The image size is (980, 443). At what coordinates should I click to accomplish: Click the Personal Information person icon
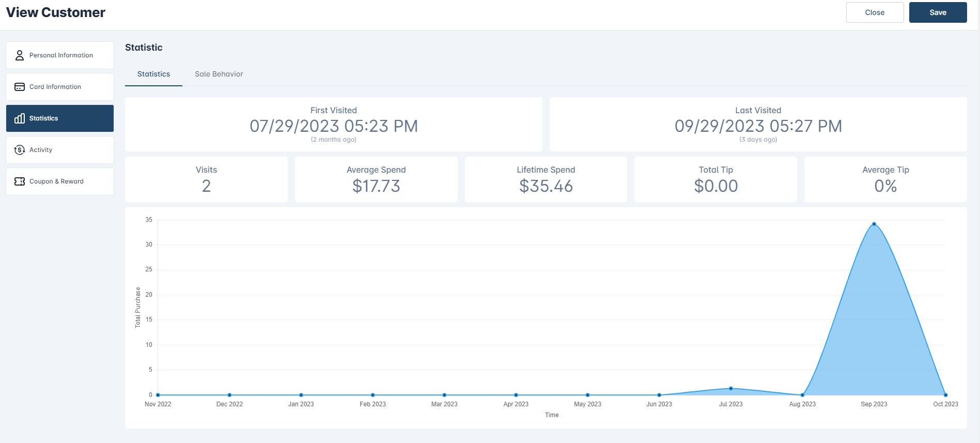(x=20, y=55)
